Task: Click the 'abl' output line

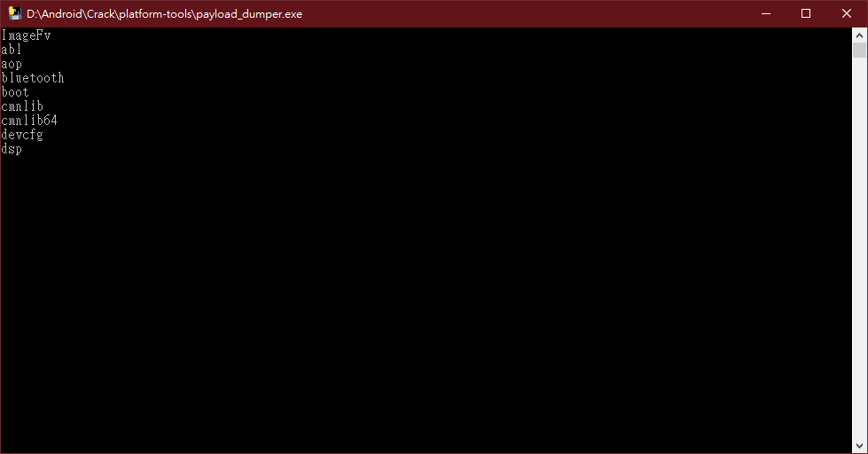Action: pos(11,50)
